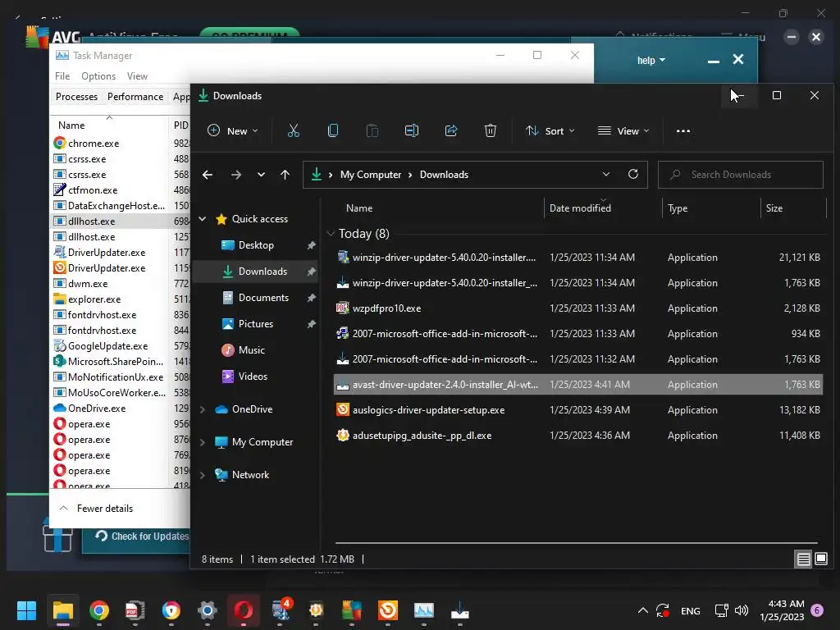Switch to details view layout icon
Viewport: 840px width, 630px height.
click(x=803, y=559)
